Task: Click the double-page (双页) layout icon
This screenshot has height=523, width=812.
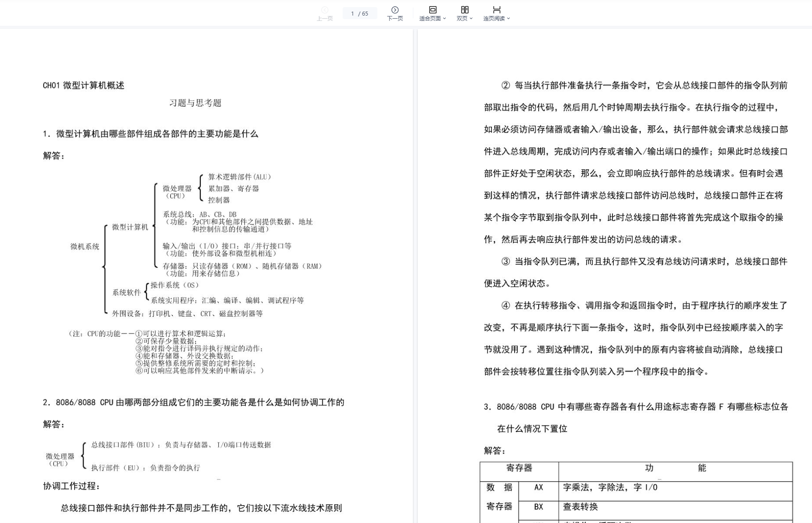Action: click(x=464, y=10)
